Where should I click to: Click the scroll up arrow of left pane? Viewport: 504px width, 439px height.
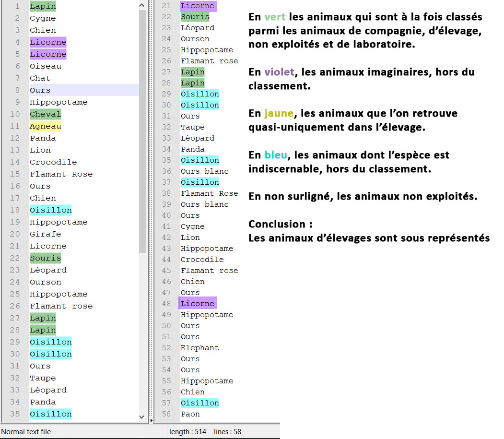point(142,5)
